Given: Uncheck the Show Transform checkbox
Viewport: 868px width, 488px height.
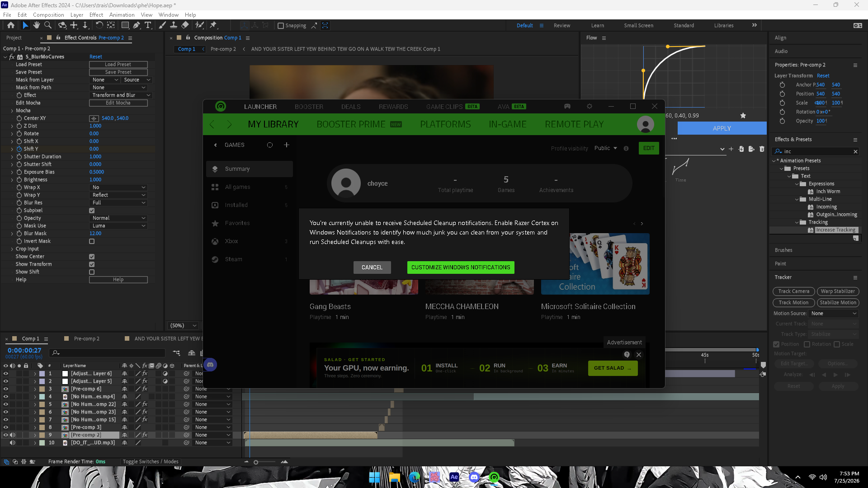Looking at the screenshot, I should (x=92, y=264).
